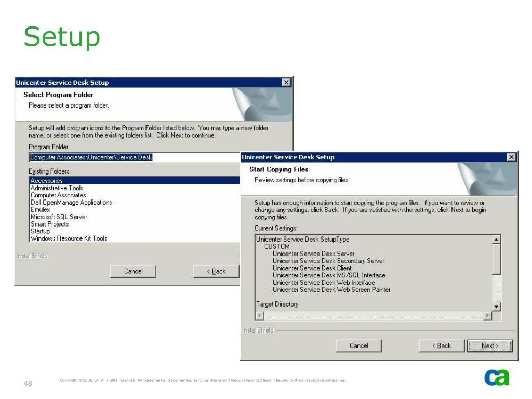Select Dell OpenManage Applications folder

[x=71, y=203]
